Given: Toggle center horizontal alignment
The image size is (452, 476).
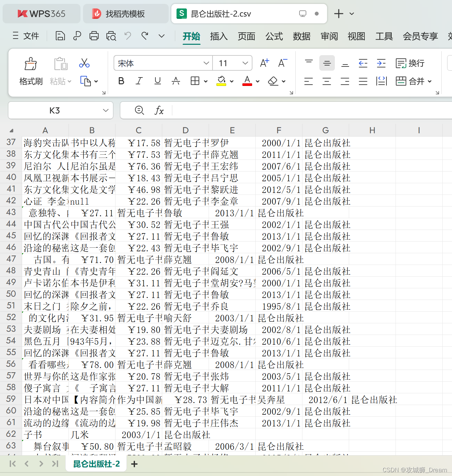Looking at the screenshot, I should coord(327,81).
